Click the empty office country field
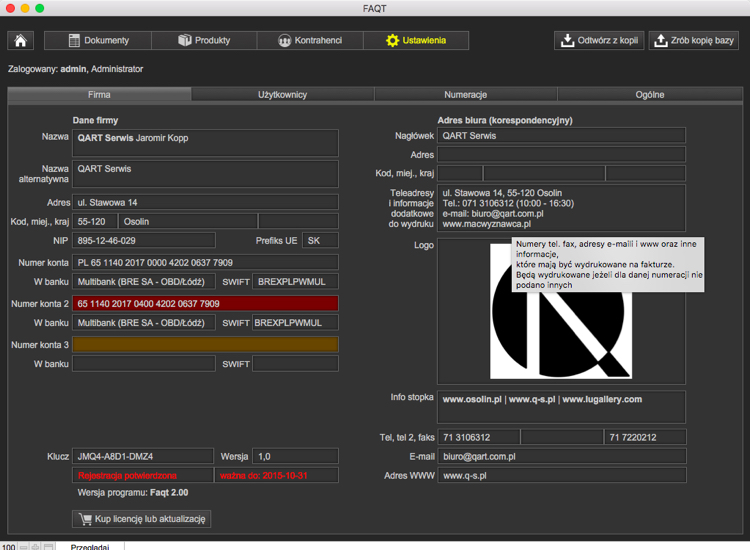 click(646, 173)
